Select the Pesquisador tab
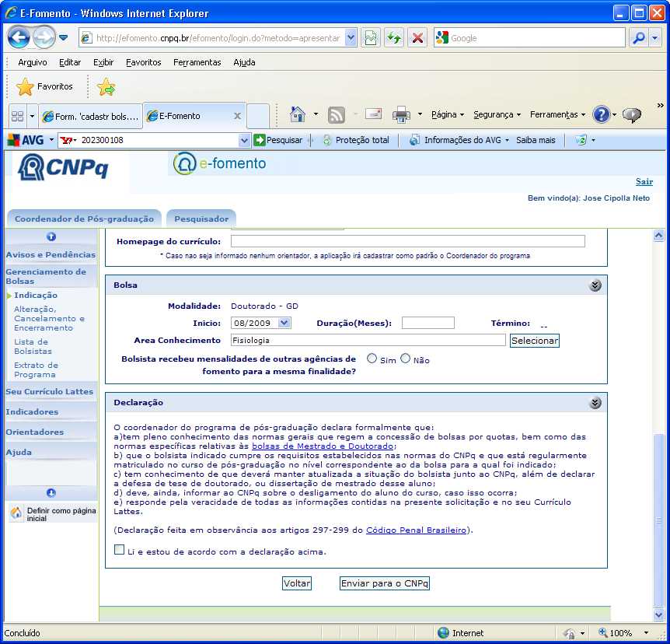670x644 pixels. pyautogui.click(x=201, y=219)
